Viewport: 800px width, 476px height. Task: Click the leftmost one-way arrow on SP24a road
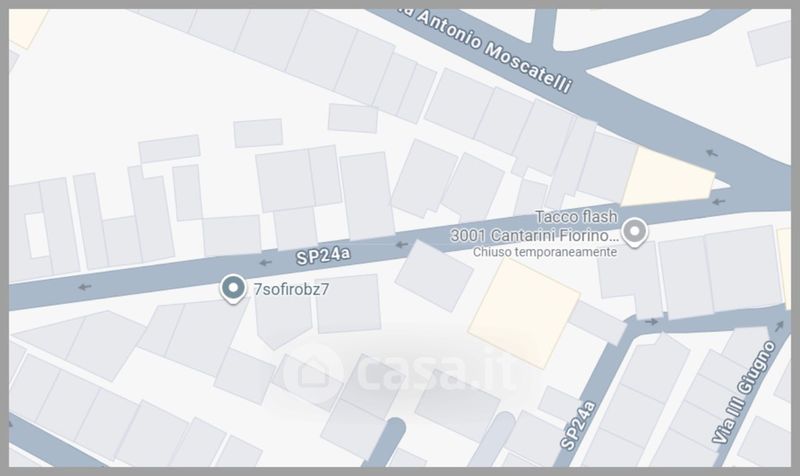[85, 287]
